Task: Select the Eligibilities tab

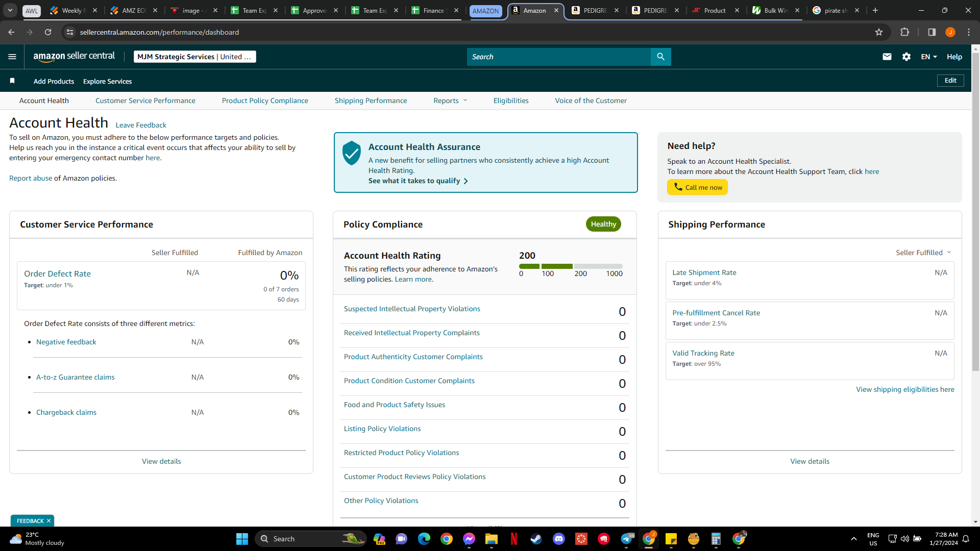Action: (x=511, y=101)
